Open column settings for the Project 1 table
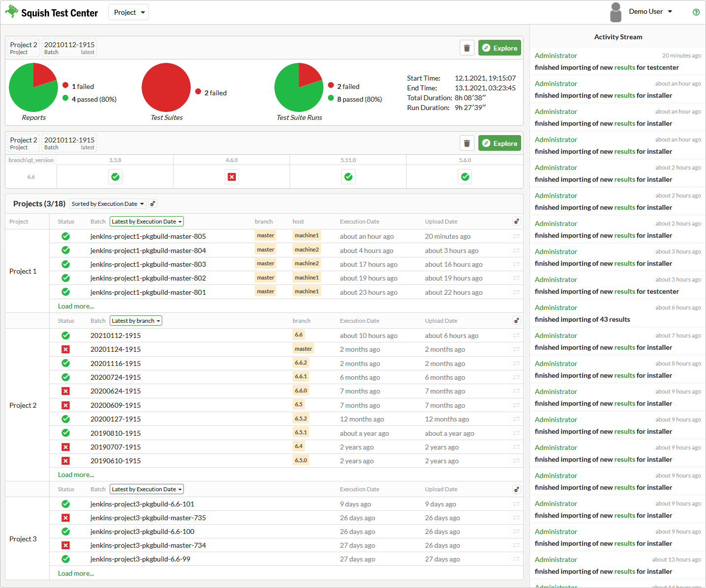This screenshot has height=588, width=706. (x=516, y=222)
